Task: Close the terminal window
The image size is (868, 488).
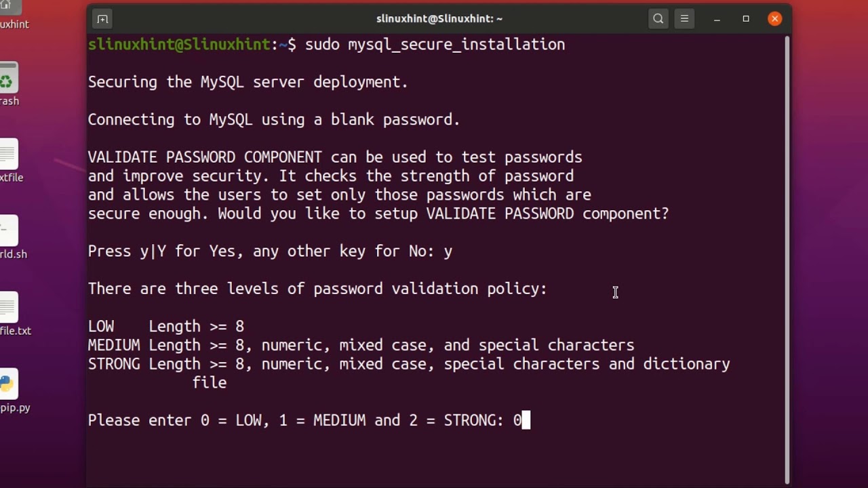Action: (x=774, y=19)
